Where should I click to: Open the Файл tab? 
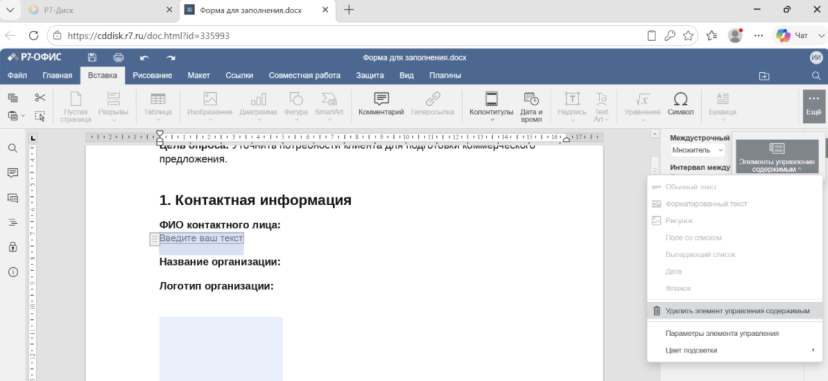pos(17,75)
